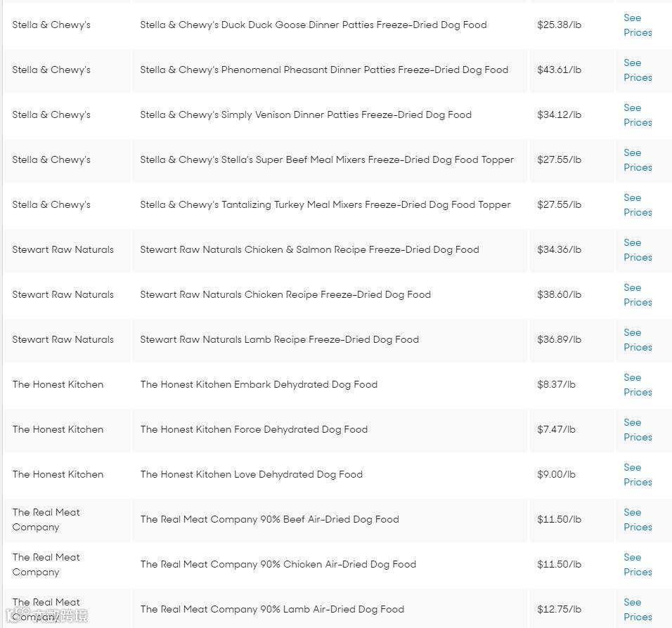Click the $8.37/lb price cell
This screenshot has width=672, height=628.
point(556,385)
